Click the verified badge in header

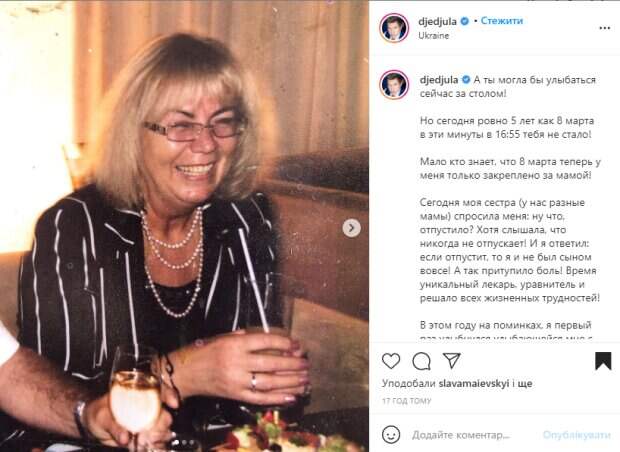click(x=465, y=21)
